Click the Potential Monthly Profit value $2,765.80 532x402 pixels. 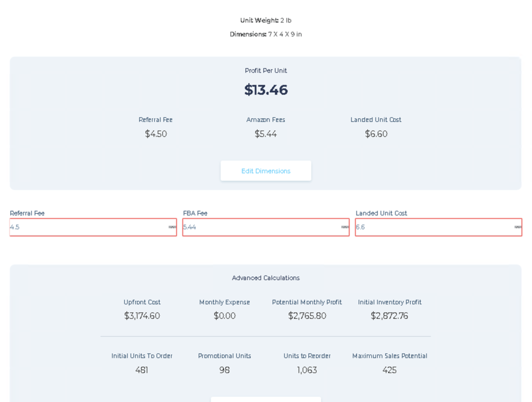click(x=307, y=316)
